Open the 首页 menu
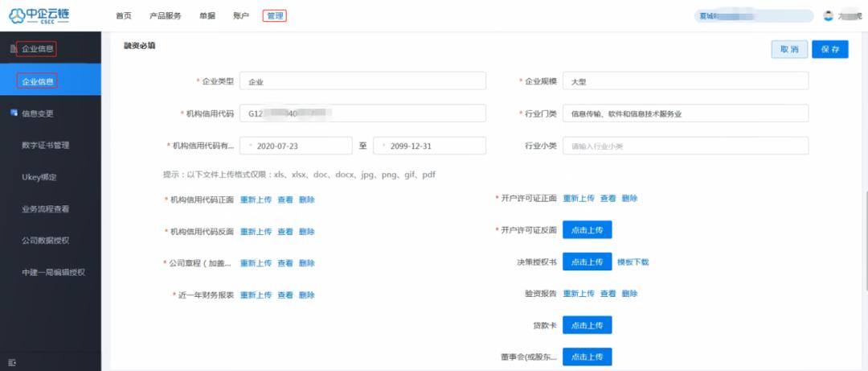Screen dimensions: 868x371 click(x=124, y=16)
